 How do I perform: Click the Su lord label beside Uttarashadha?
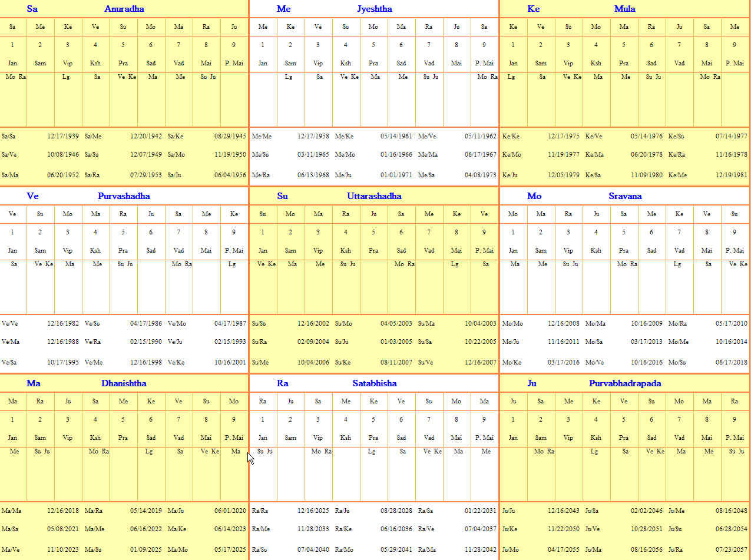283,196
